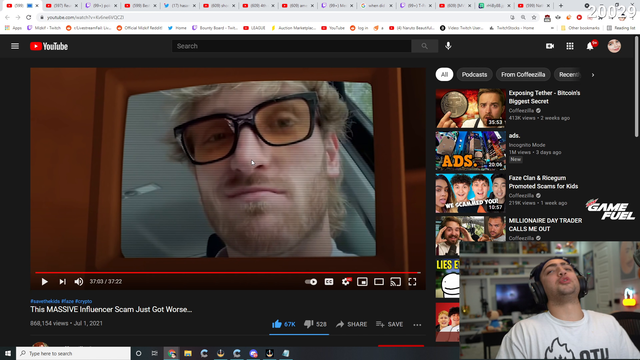This screenshot has width=640, height=360.
Task: Switch to theater mode
Action: click(x=379, y=282)
